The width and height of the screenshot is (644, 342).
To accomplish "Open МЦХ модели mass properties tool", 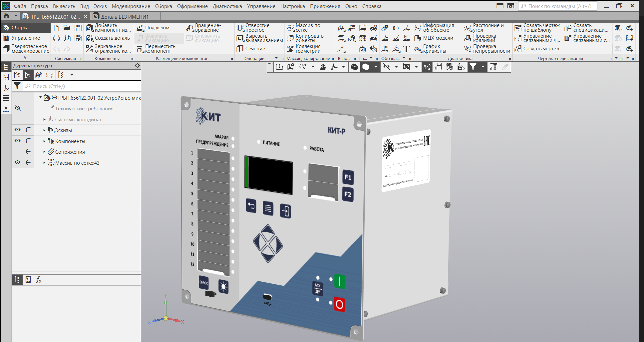I will tap(434, 38).
